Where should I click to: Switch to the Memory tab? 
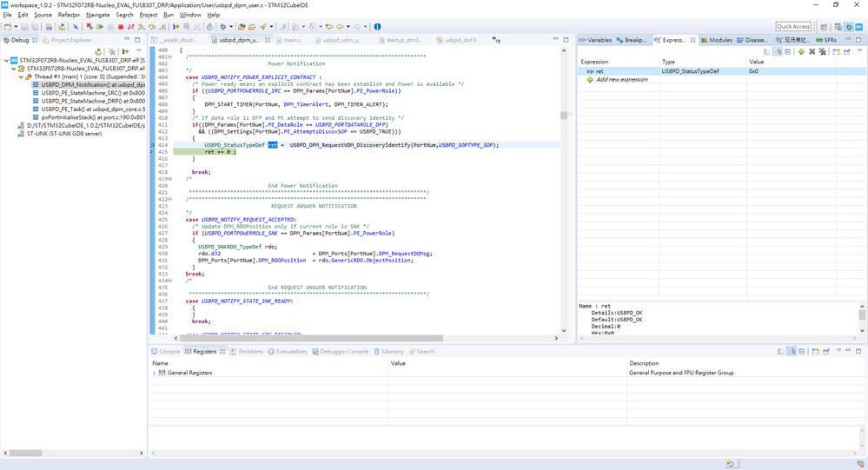point(388,352)
